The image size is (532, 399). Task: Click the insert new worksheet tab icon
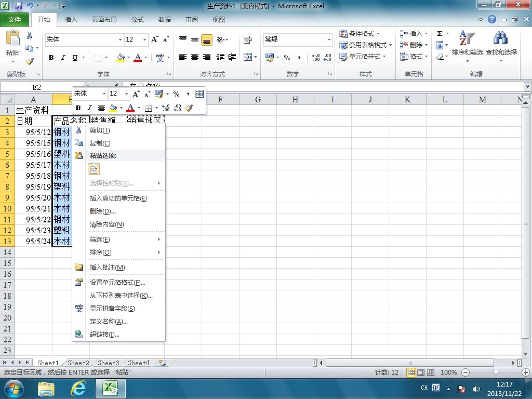click(x=163, y=363)
